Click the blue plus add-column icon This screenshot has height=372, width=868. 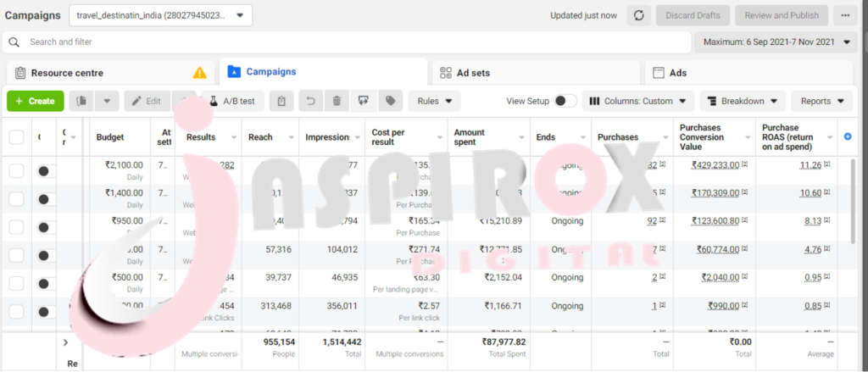click(x=848, y=136)
